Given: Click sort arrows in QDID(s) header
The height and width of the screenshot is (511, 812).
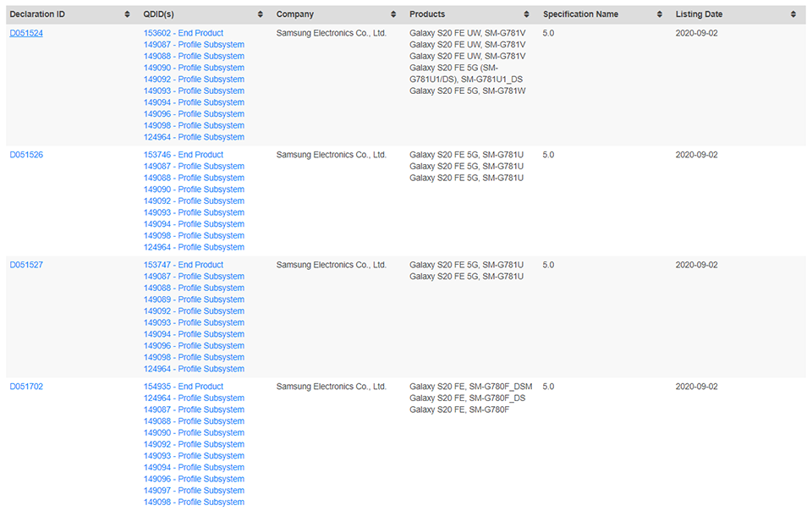Looking at the screenshot, I should coord(260,14).
